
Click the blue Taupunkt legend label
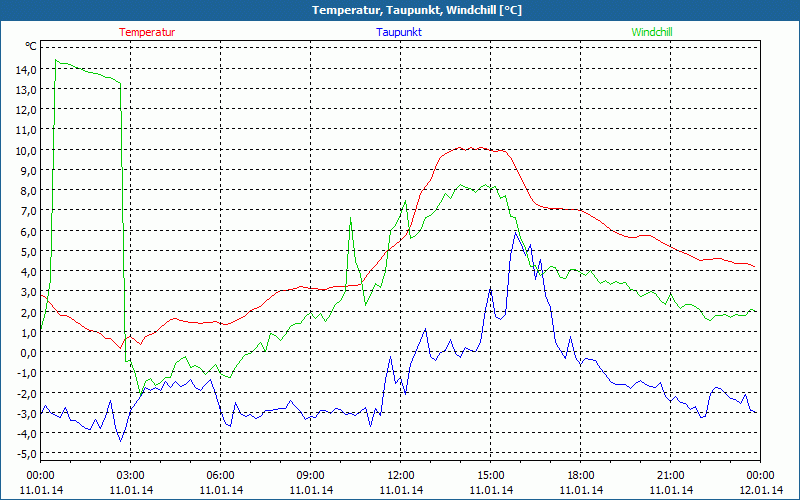[x=399, y=32]
